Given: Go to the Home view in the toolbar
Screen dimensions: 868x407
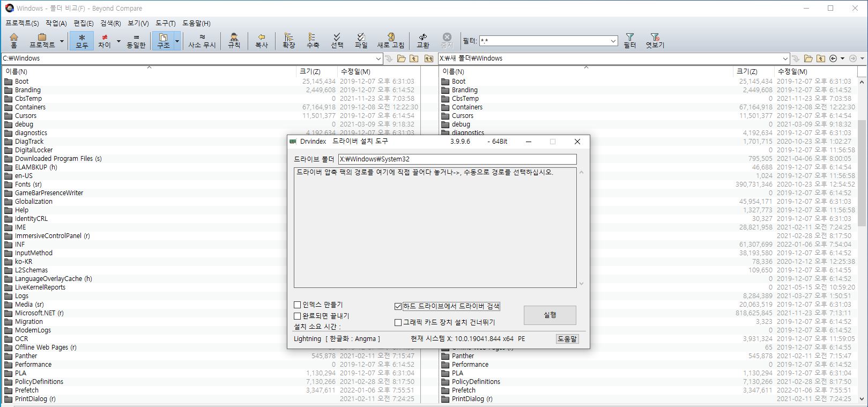Looking at the screenshot, I should click(14, 40).
